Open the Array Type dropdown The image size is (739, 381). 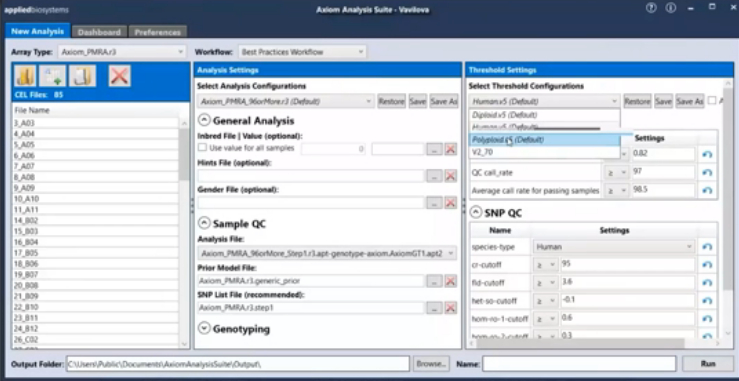122,52
